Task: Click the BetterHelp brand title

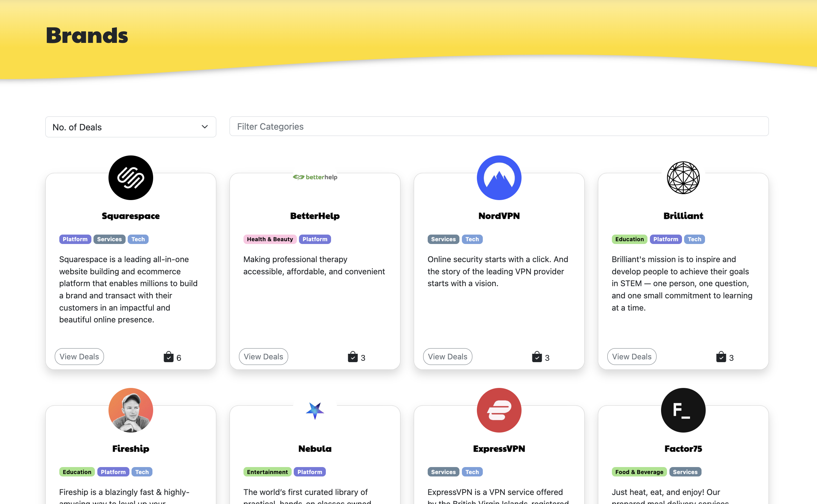Action: (315, 216)
